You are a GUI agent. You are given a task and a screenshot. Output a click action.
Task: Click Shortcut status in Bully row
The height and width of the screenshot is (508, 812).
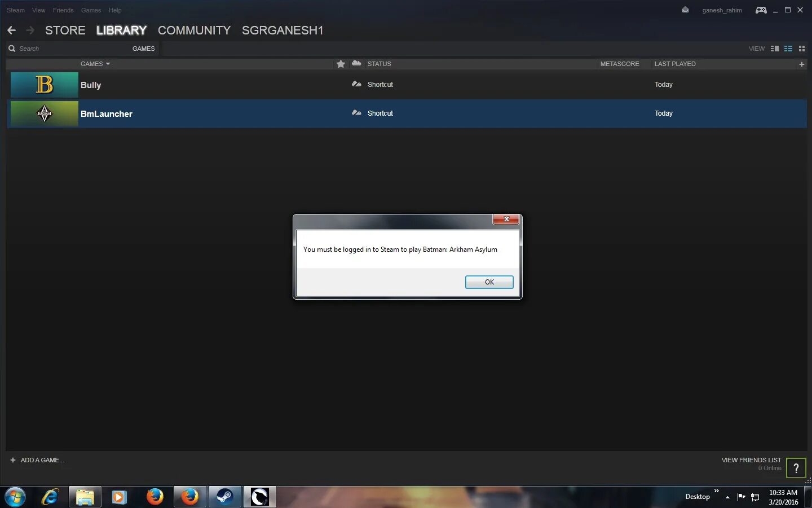click(x=380, y=84)
